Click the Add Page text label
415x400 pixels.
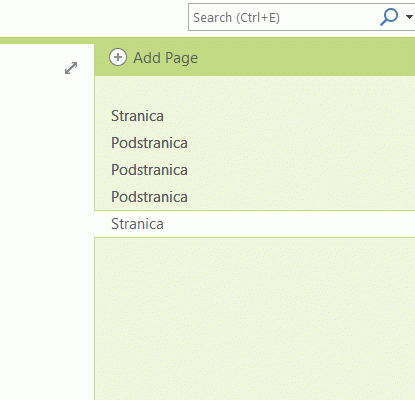pyautogui.click(x=166, y=58)
